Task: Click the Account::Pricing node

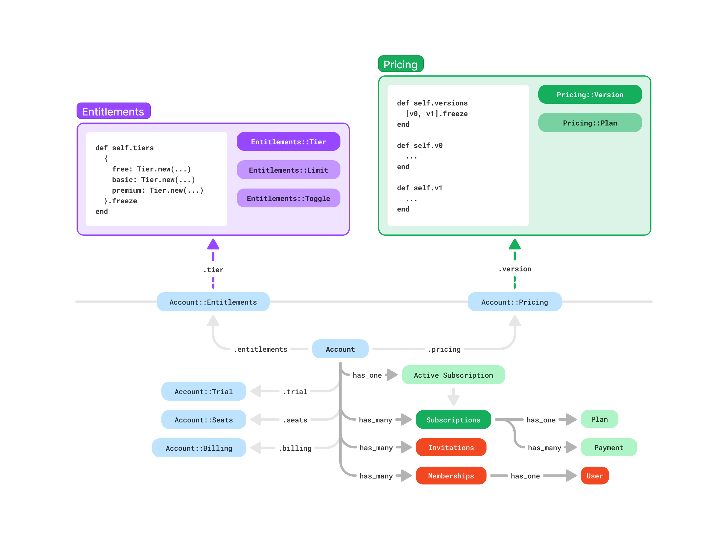Action: tap(514, 302)
